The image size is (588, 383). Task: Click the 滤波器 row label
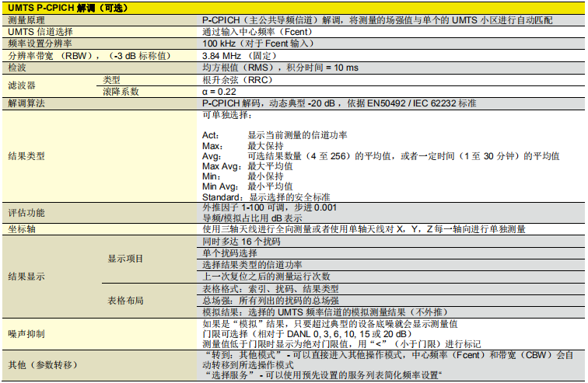click(x=22, y=85)
